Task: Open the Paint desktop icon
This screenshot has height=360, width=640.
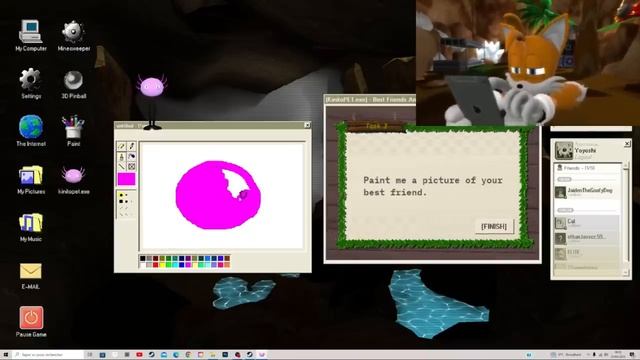Action: click(x=73, y=131)
